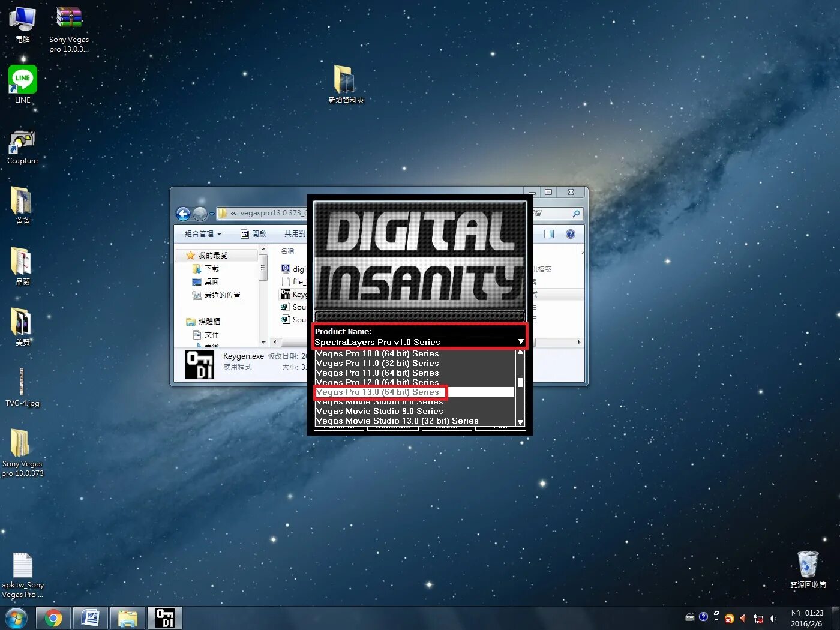Click the network tray icon
This screenshot has height=630, width=840.
point(758,618)
